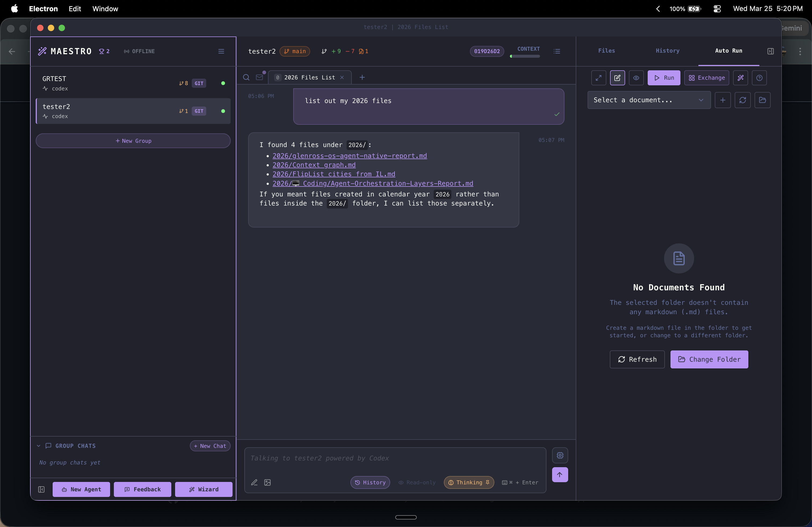
Task: Toggle the Thinking pill
Action: pyautogui.click(x=469, y=482)
